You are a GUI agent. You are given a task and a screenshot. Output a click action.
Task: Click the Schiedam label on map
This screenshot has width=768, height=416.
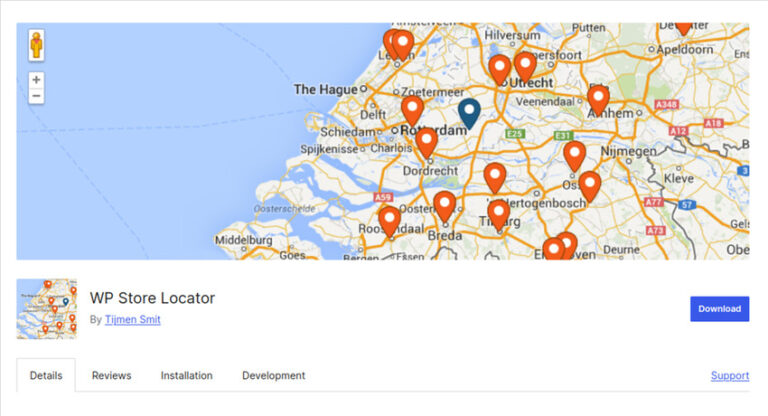point(348,132)
